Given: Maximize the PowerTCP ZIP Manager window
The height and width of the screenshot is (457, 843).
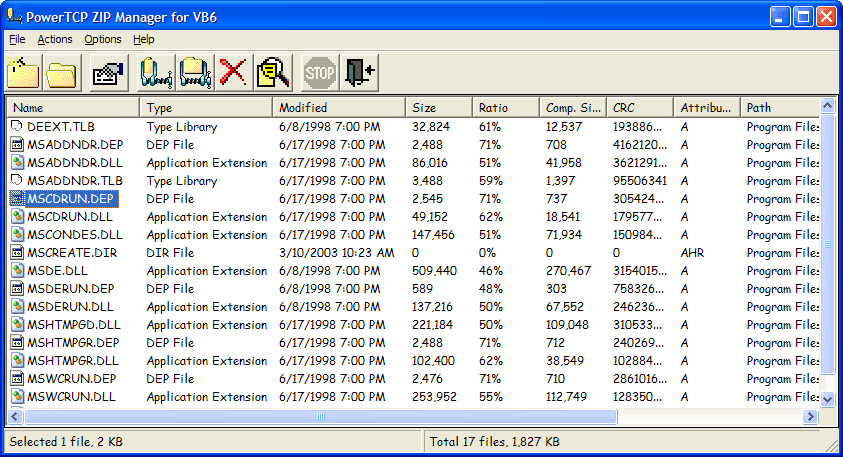Looking at the screenshot, I should click(803, 17).
